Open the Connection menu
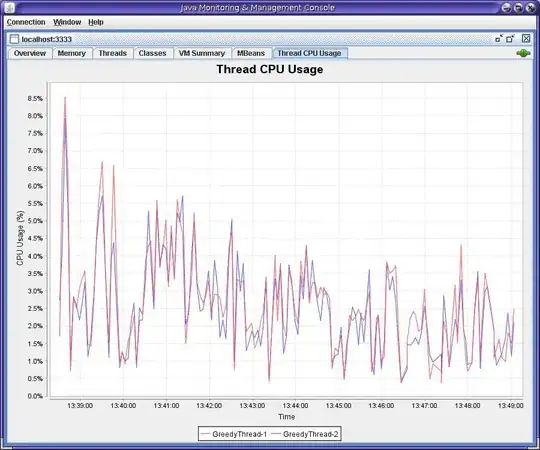This screenshot has height=450, width=540. point(26,22)
